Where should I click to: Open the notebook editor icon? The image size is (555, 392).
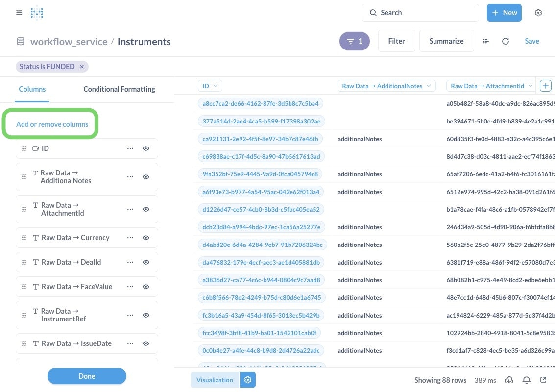486,41
